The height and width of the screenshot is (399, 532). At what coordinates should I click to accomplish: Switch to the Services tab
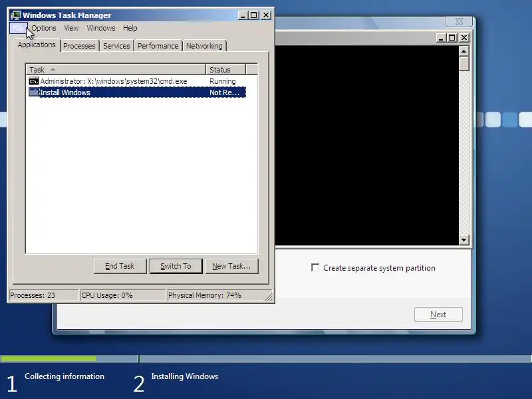pyautogui.click(x=116, y=46)
